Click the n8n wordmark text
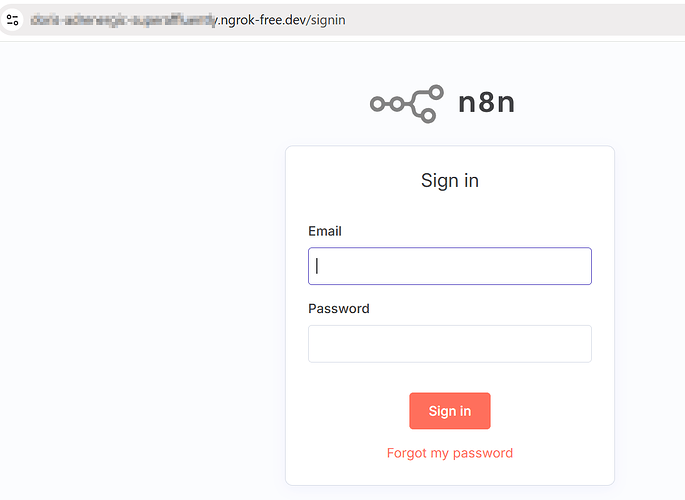Image resolution: width=685 pixels, height=500 pixels. point(486,103)
